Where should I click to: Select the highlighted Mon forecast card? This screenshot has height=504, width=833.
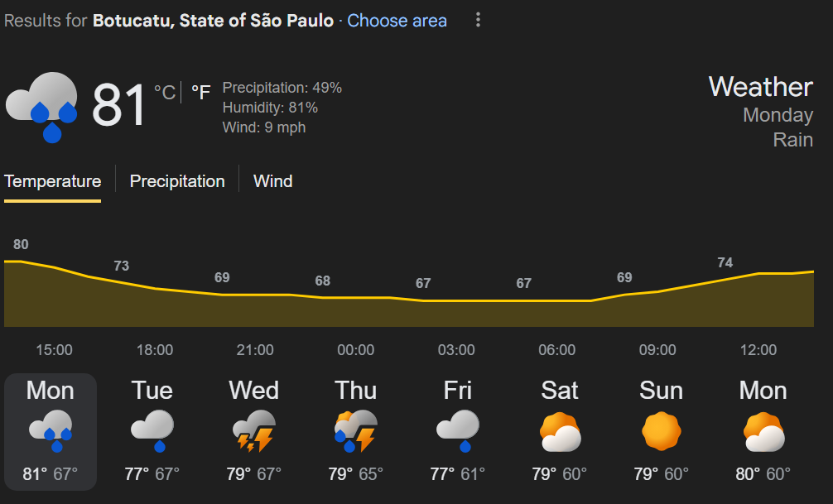click(x=51, y=431)
